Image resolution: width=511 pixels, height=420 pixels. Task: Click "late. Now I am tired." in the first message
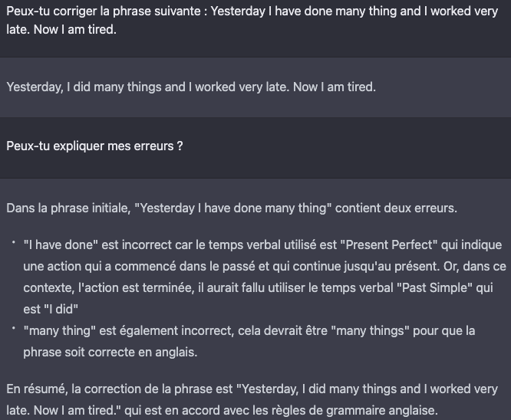point(61,30)
